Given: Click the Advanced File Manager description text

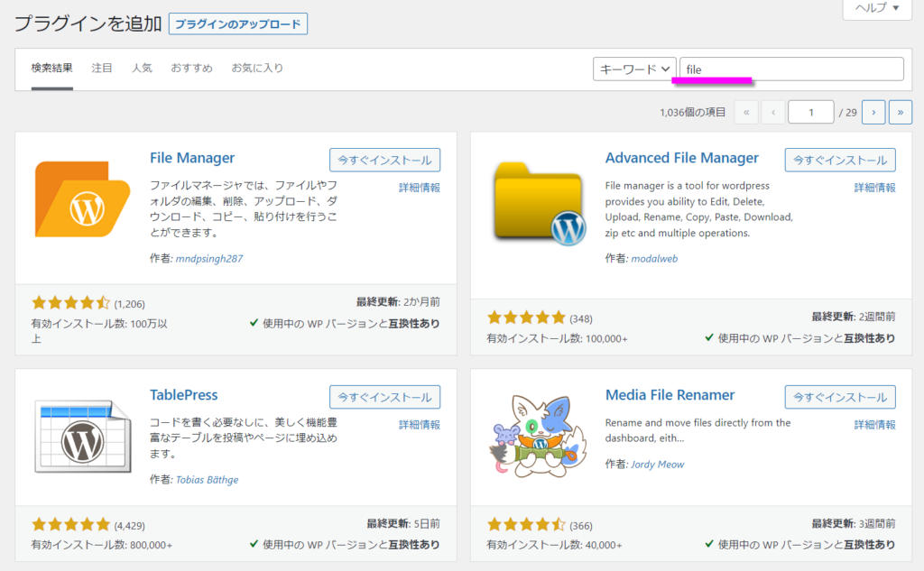Looking at the screenshot, I should tap(699, 209).
